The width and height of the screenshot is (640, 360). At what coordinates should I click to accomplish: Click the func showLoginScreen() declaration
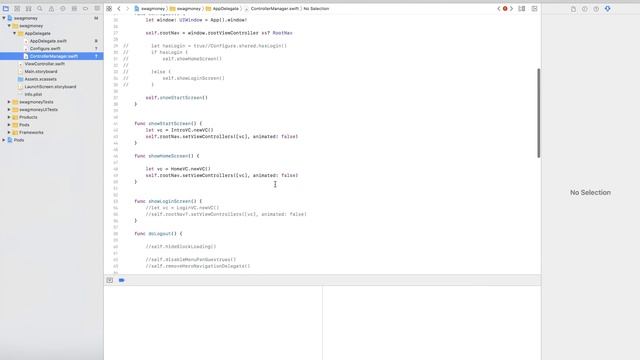[x=168, y=201]
